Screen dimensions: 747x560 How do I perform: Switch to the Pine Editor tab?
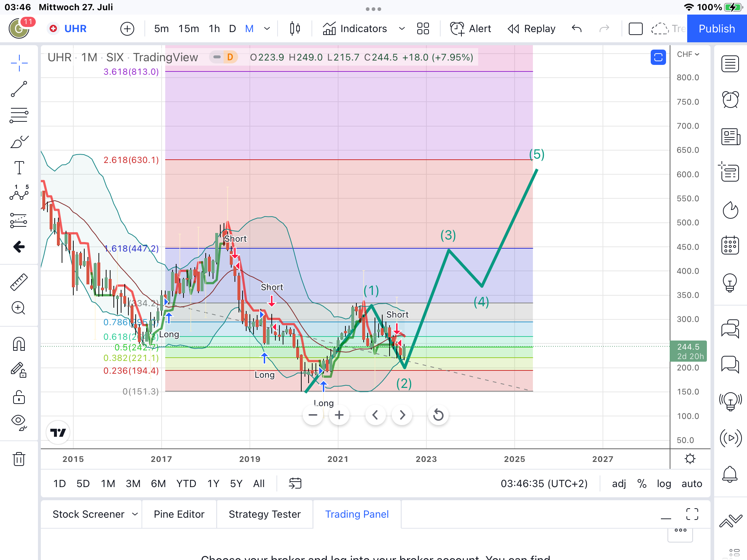tap(179, 514)
